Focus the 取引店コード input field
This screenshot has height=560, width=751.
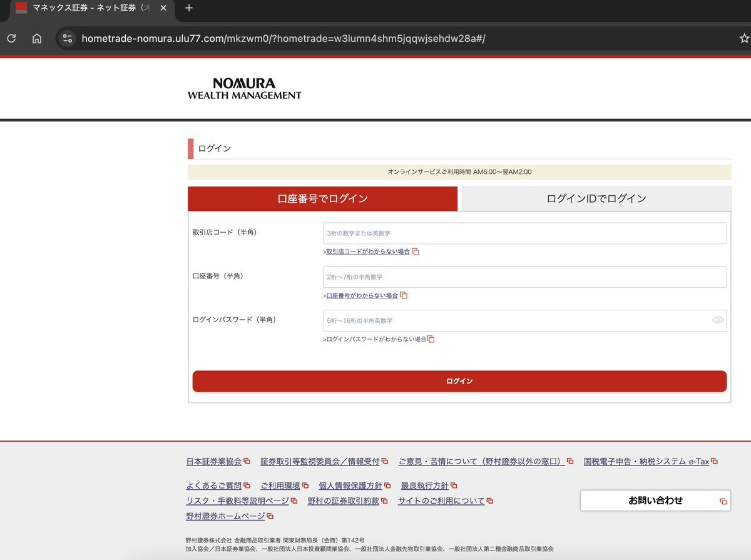[x=524, y=233]
